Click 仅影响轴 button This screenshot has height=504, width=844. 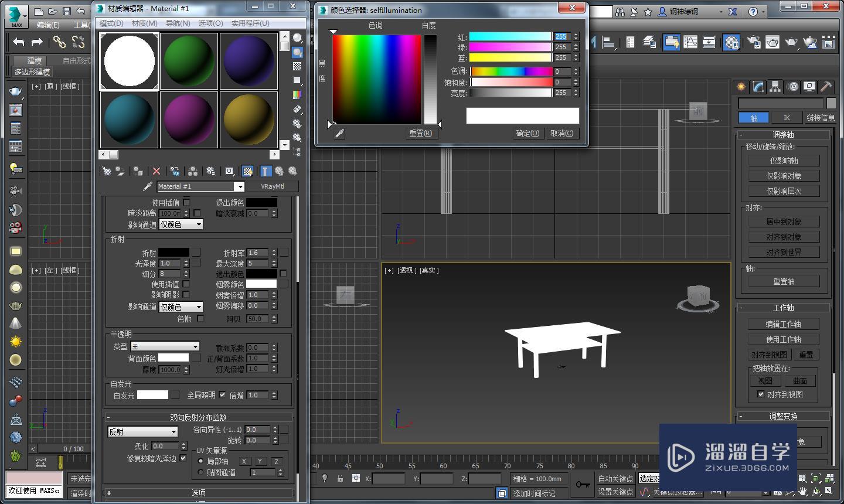784,160
